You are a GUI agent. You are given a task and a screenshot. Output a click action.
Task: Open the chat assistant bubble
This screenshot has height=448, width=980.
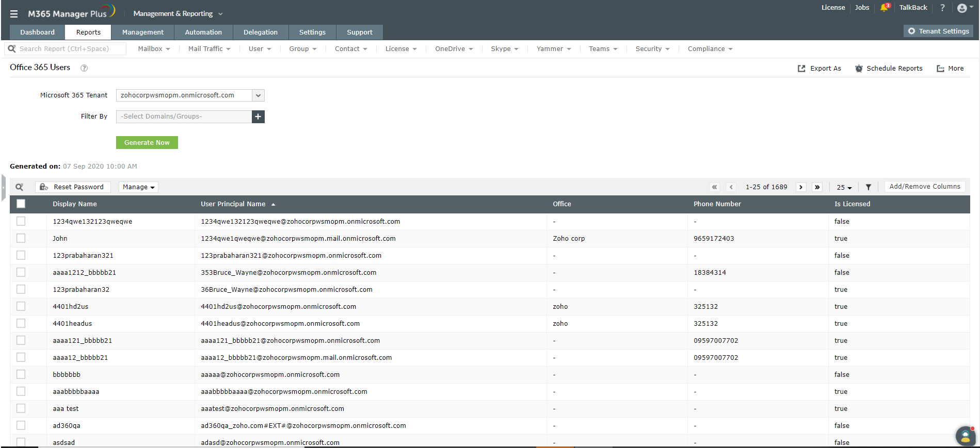(965, 436)
